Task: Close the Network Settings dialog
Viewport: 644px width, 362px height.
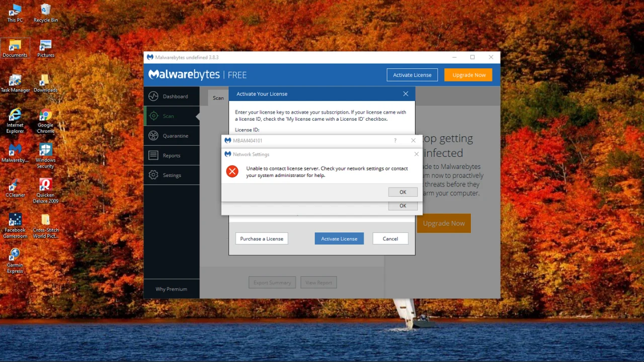Action: click(417, 154)
